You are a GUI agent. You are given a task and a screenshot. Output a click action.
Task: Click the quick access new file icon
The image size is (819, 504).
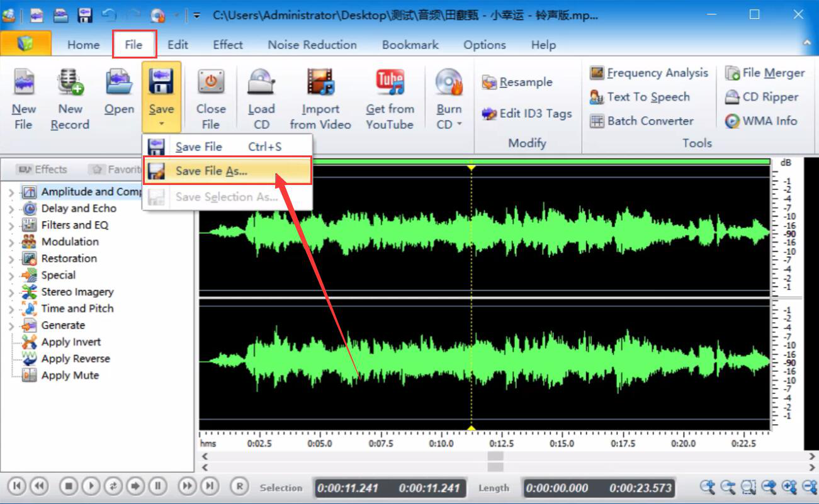point(37,15)
